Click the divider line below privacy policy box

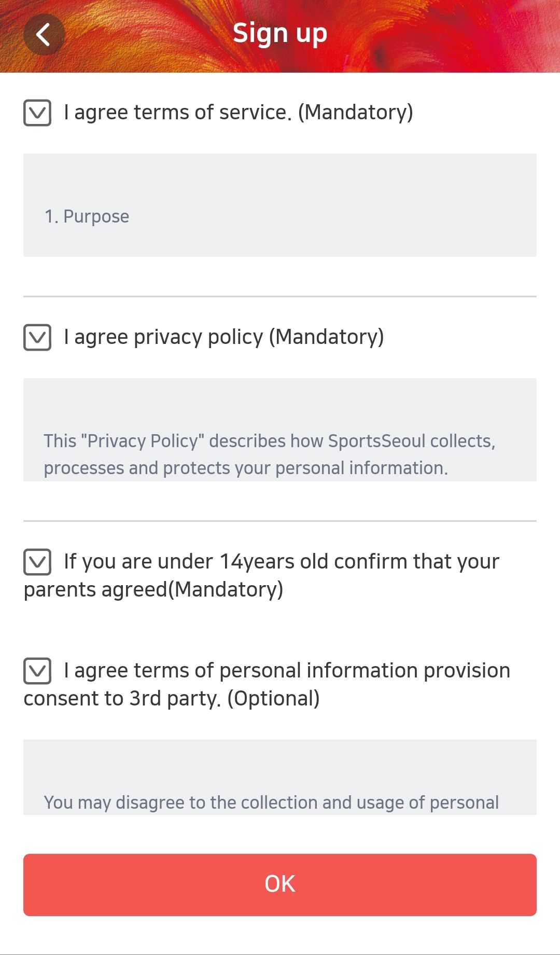pyautogui.click(x=280, y=521)
